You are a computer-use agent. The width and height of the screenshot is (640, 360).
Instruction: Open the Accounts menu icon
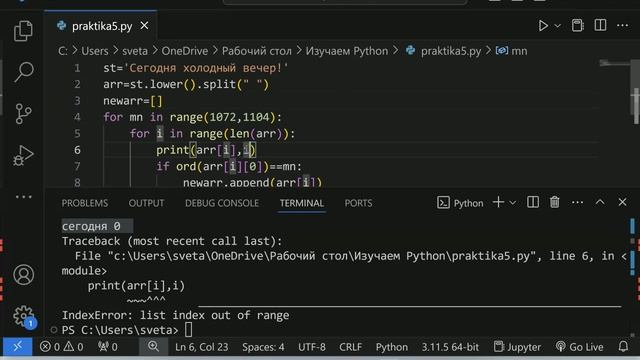23,275
